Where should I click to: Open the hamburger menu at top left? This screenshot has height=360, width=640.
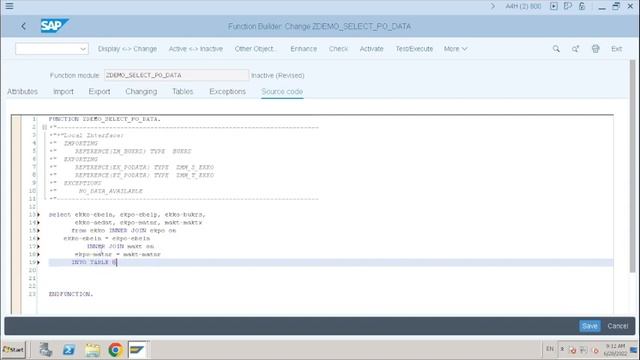(x=9, y=6)
